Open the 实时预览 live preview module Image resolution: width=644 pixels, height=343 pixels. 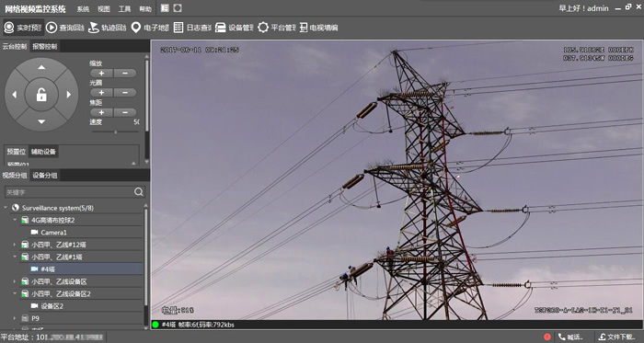23,28
